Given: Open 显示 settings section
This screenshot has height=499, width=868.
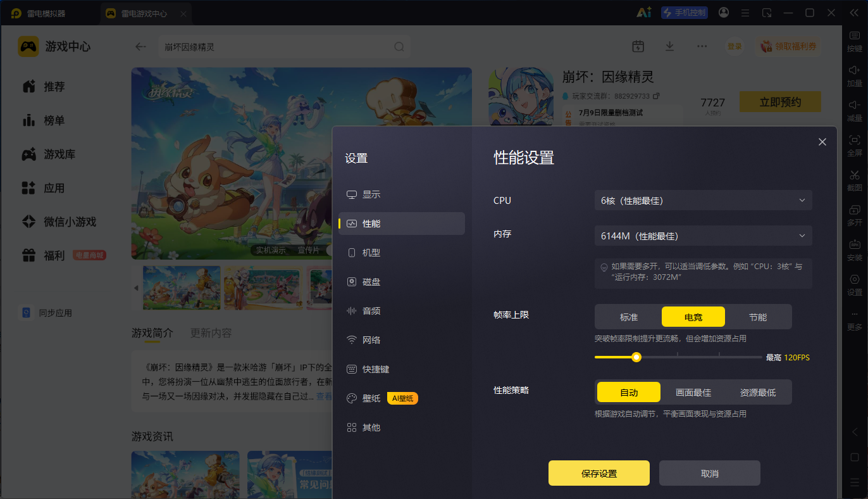Looking at the screenshot, I should click(402, 194).
